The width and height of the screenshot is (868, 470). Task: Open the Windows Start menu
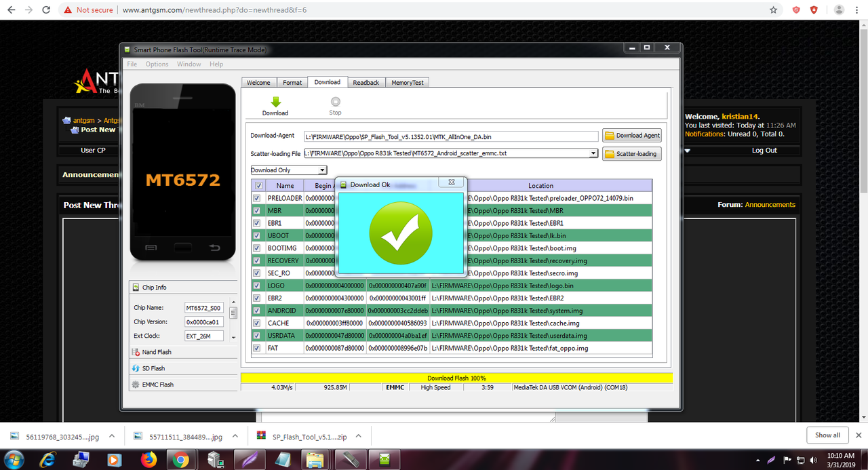tap(13, 459)
